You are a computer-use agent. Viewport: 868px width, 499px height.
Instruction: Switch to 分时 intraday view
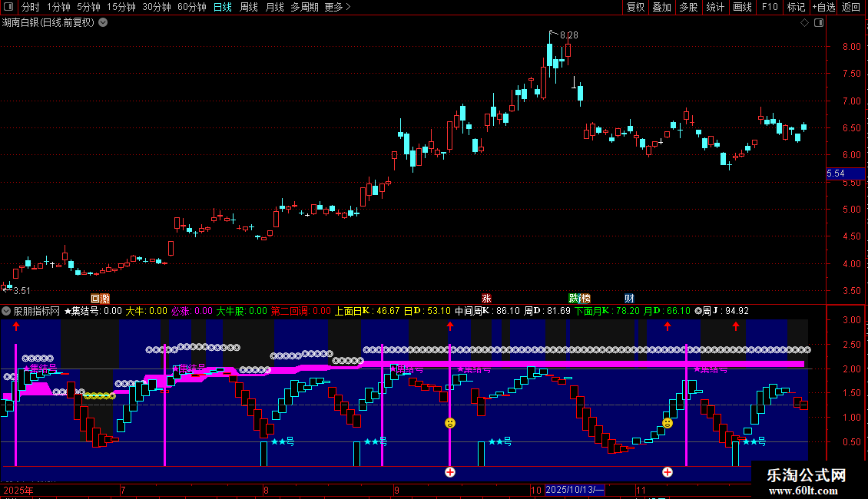(31, 7)
